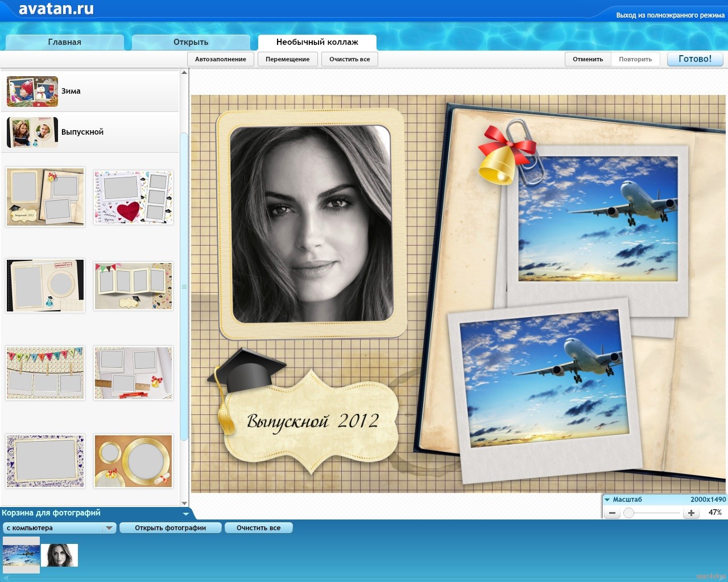The width and height of the screenshot is (728, 582).
Task: Click the avatan.ru logo
Action: click(56, 9)
